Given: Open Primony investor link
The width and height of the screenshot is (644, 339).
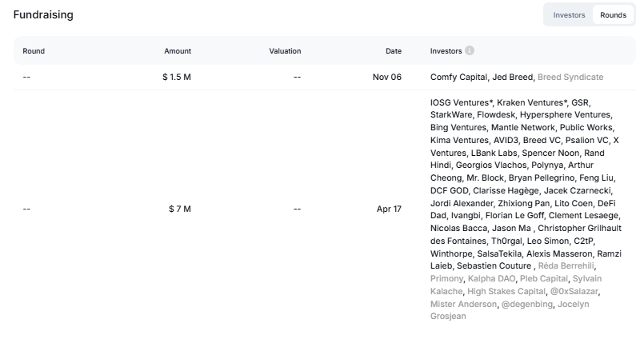Looking at the screenshot, I should point(446,279).
